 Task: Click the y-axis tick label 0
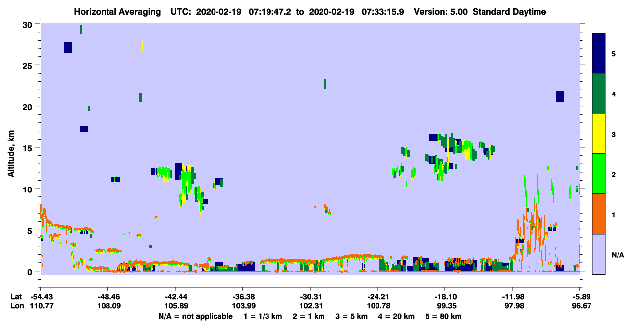pyautogui.click(x=31, y=271)
